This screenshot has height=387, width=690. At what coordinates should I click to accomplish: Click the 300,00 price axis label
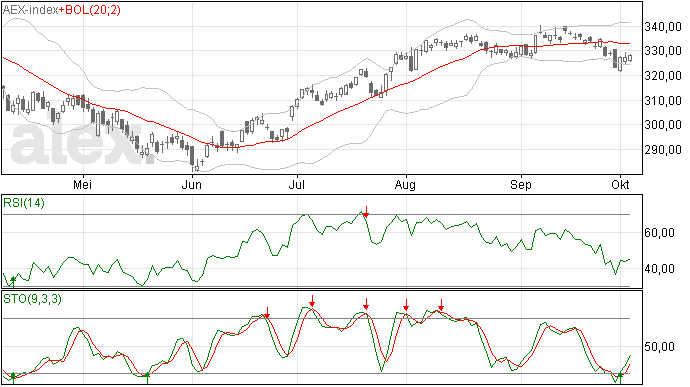click(x=663, y=125)
